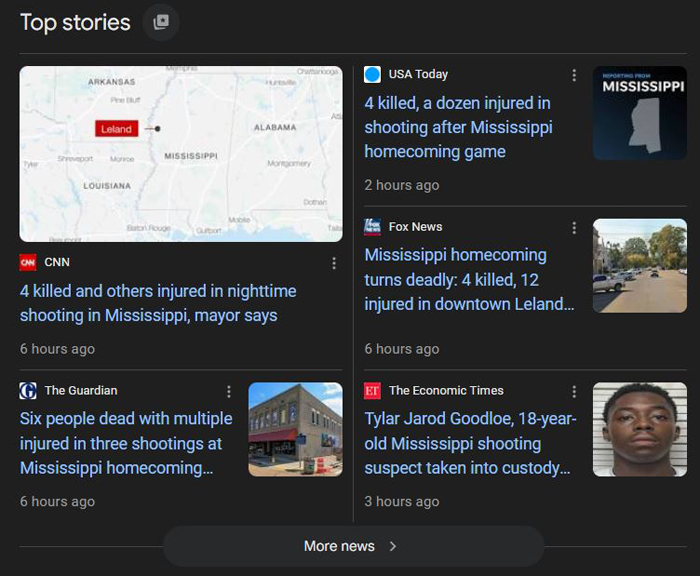Click the brick building thumbnail image
The height and width of the screenshot is (576, 700).
[x=295, y=429]
